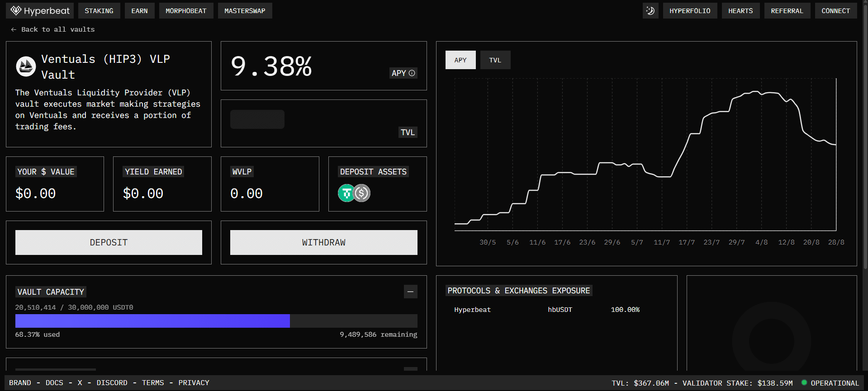Click the Deposit Assets label
This screenshot has width=868, height=391.
pyautogui.click(x=373, y=172)
